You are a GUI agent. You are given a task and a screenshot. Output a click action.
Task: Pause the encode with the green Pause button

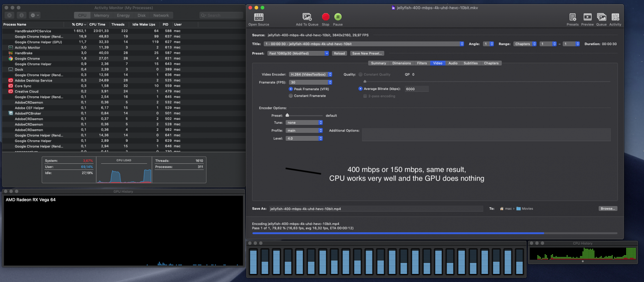point(338,17)
